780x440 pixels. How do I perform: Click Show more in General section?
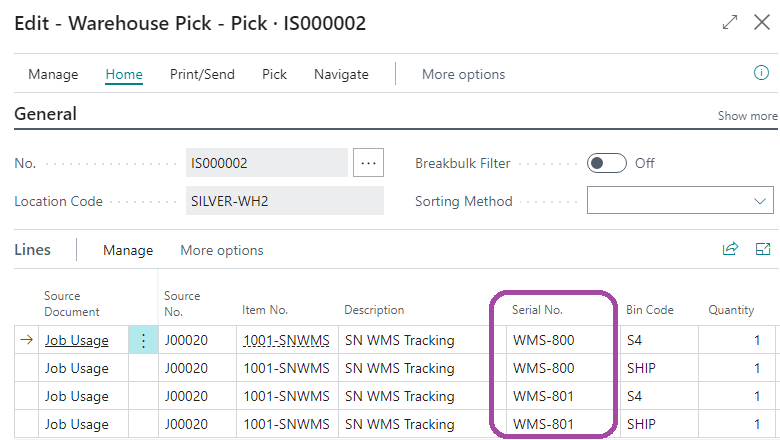pos(747,116)
